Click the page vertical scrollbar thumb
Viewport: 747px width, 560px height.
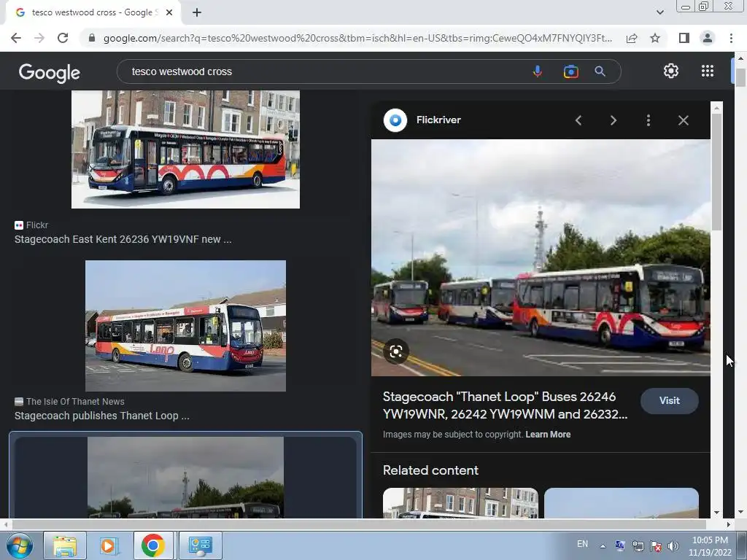point(740,77)
